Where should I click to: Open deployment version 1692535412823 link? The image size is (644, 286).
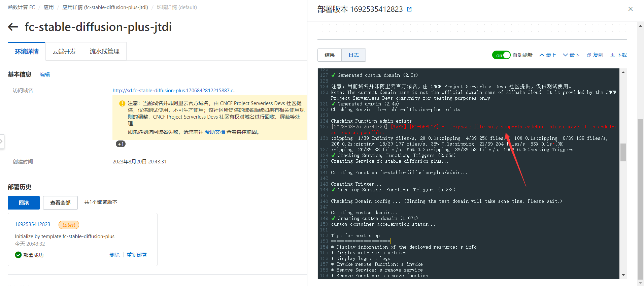[x=33, y=224]
